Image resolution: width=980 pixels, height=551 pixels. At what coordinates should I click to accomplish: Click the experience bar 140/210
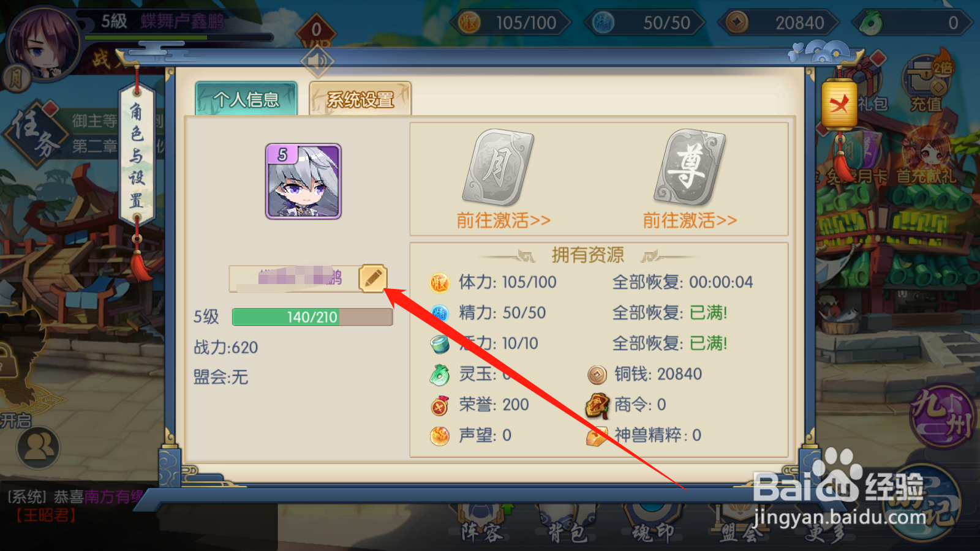312,317
